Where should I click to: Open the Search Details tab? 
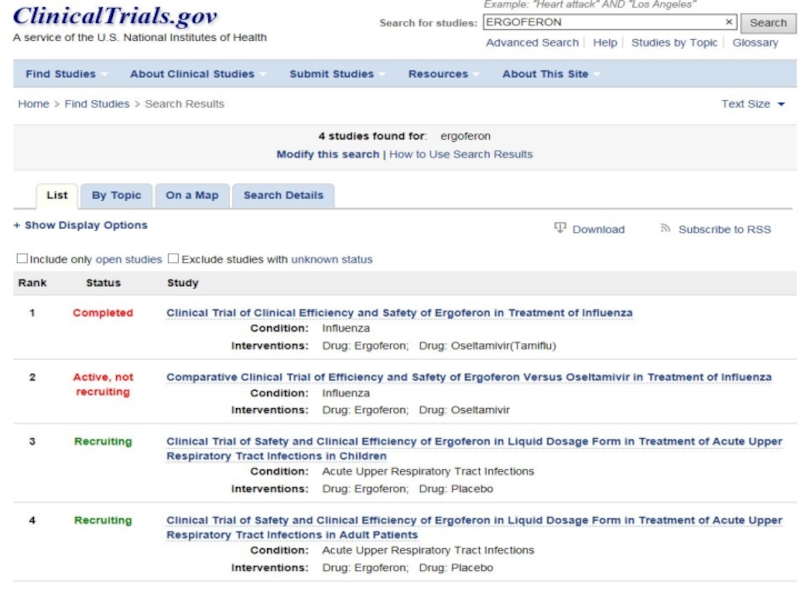[283, 195]
